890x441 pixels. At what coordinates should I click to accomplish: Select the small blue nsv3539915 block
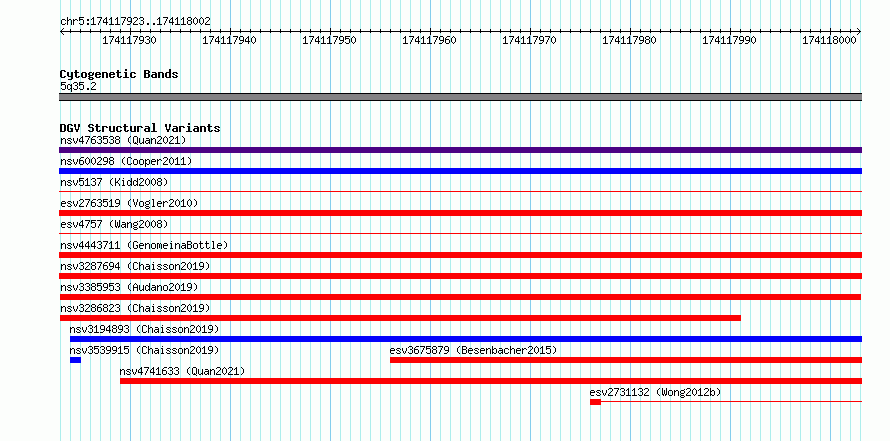[x=75, y=360]
